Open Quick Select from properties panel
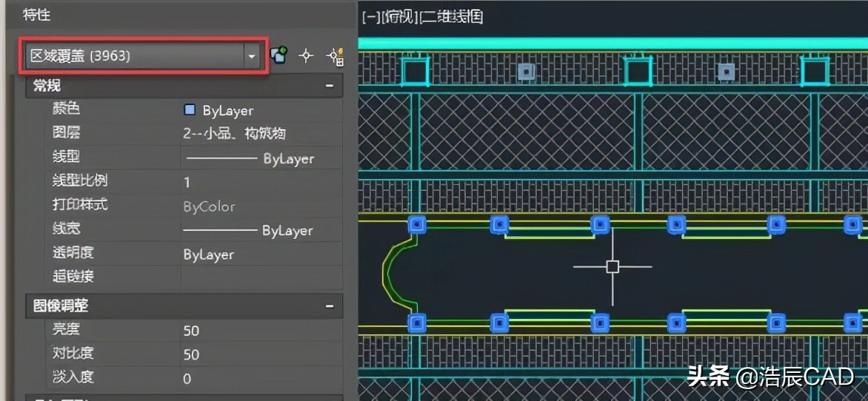The image size is (868, 401). click(335, 56)
